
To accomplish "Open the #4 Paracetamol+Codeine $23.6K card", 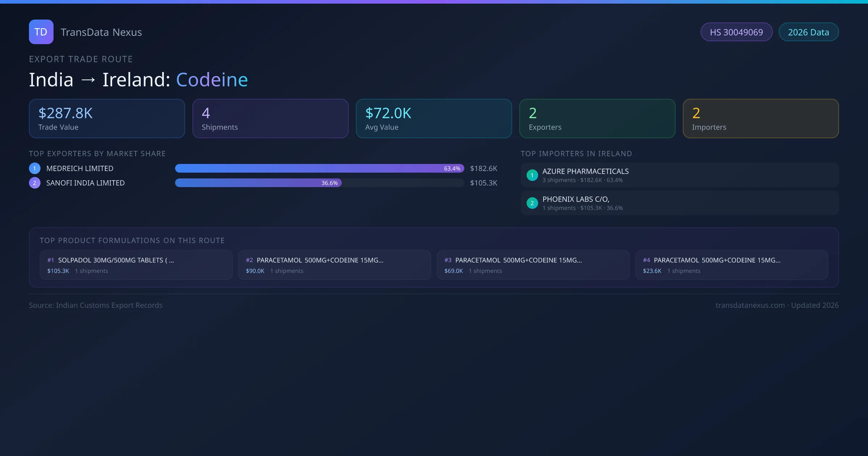I will coord(731,265).
